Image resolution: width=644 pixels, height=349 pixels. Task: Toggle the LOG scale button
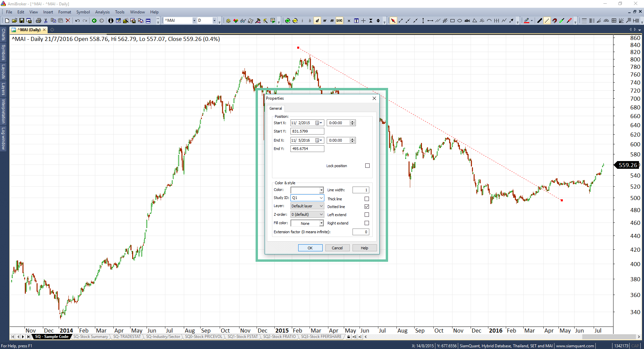click(339, 21)
